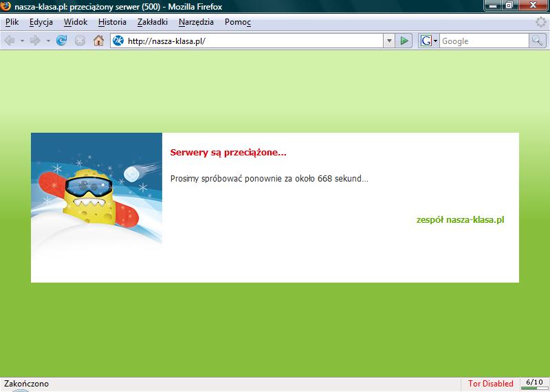Click the Firefox logo in title bar
Screen dimensions: 550x392
click(x=5, y=6)
